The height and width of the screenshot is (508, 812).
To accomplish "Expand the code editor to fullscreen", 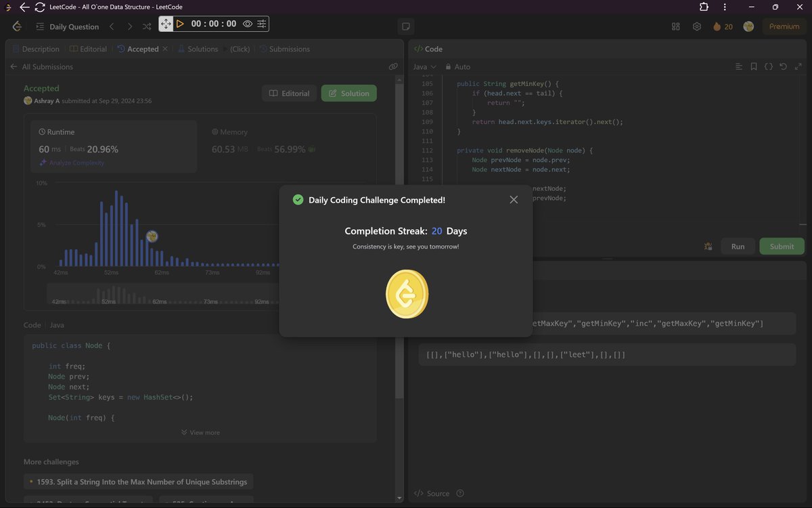I will (x=798, y=67).
